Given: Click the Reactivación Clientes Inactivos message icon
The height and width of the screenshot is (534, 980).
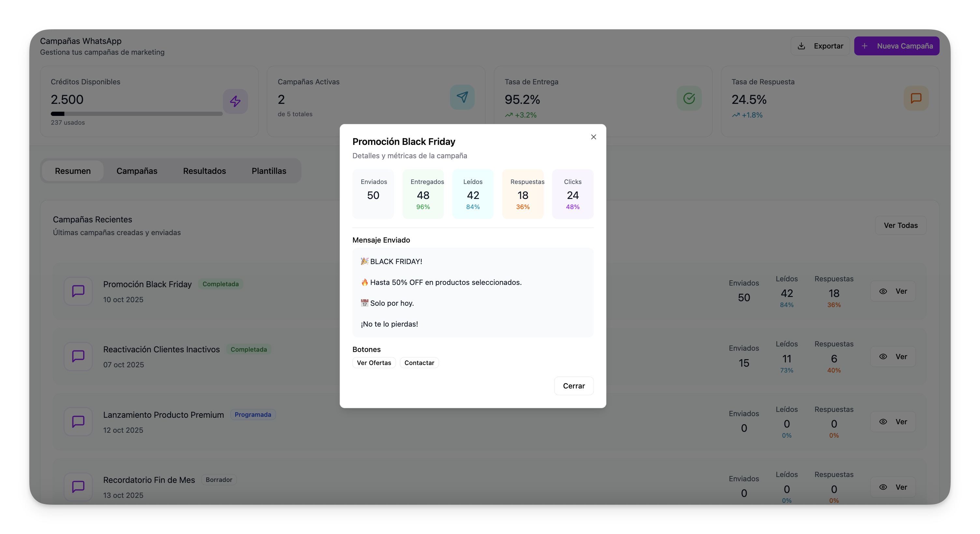Looking at the screenshot, I should point(79,357).
